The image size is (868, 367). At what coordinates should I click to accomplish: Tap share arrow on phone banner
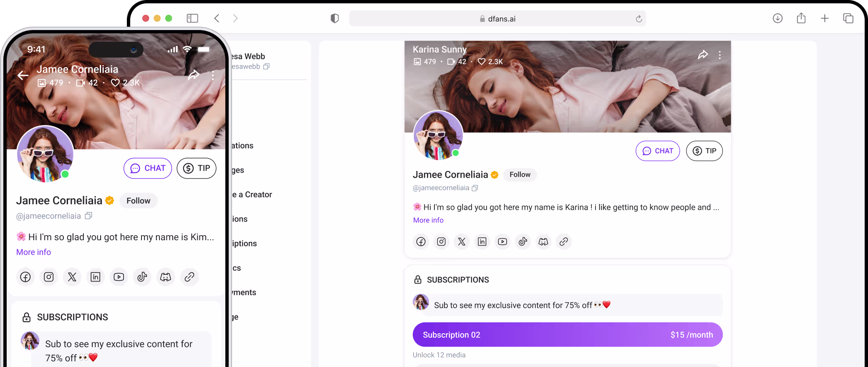click(194, 75)
